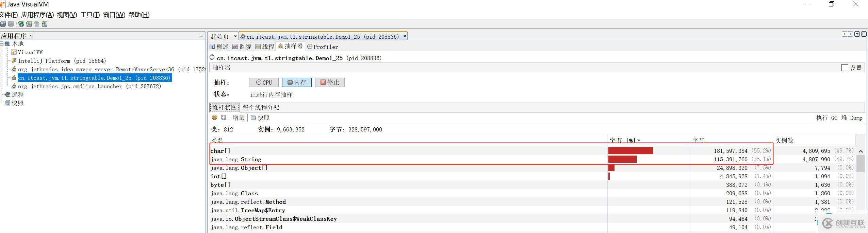
Task: Click the Java VisualVM title bar logo
Action: pos(3,4)
